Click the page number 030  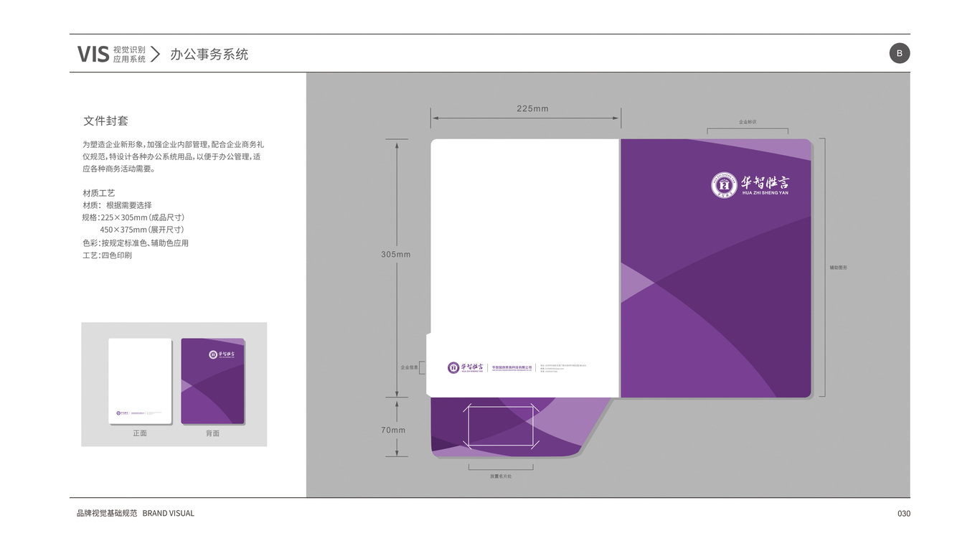tap(903, 513)
